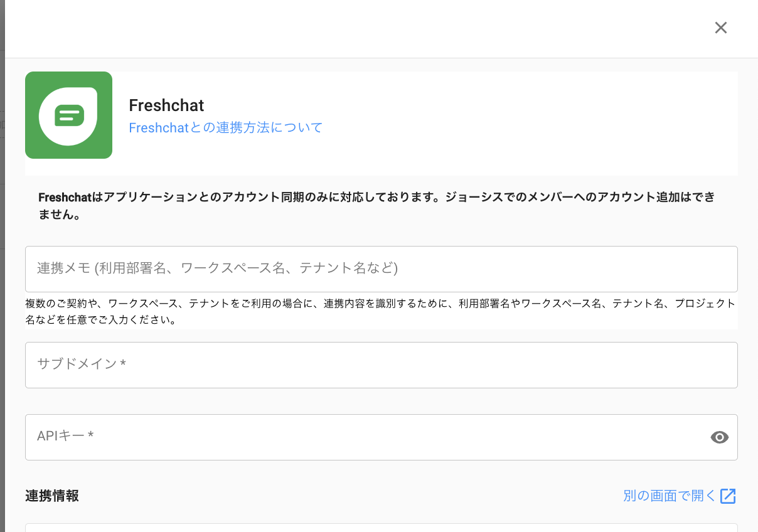Click into the サブドメイン field
This screenshot has width=758, height=532.
coord(381,365)
